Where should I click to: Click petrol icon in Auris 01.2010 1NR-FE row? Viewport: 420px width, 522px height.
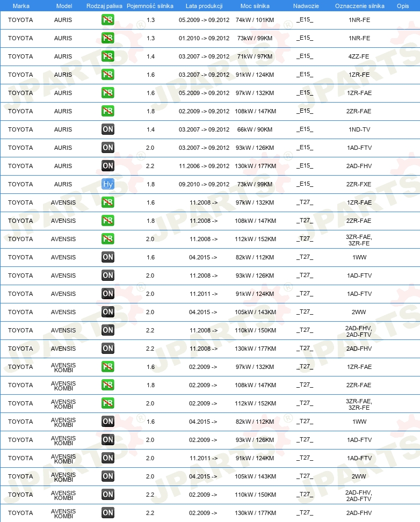click(x=107, y=38)
